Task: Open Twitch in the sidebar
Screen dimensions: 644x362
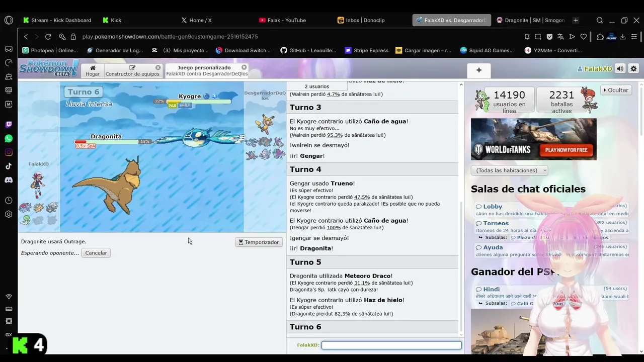Action: click(x=9, y=125)
